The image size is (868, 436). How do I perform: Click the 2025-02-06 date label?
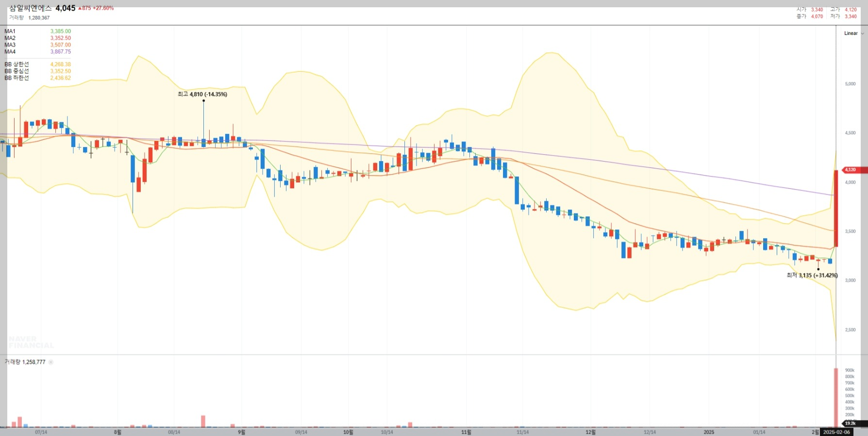click(836, 432)
